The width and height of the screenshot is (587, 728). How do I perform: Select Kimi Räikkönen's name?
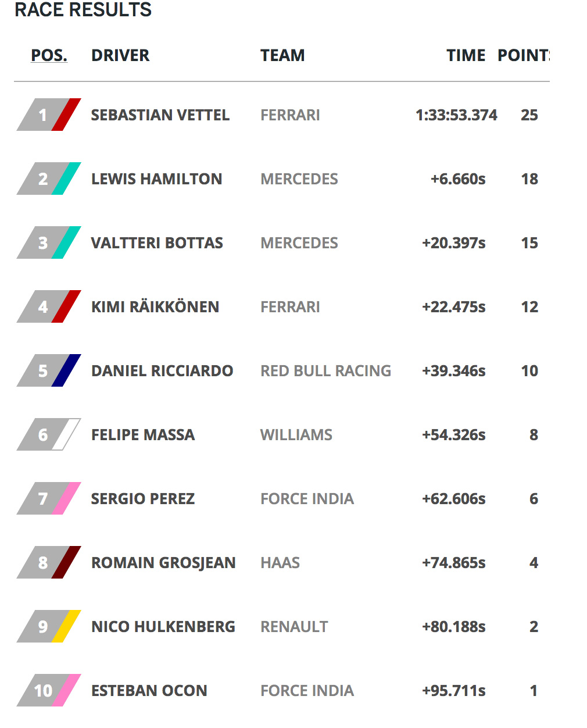point(155,307)
